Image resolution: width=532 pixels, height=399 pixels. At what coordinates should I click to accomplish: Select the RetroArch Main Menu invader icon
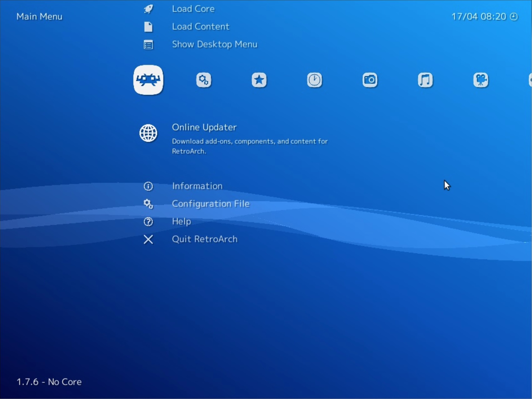click(x=148, y=80)
